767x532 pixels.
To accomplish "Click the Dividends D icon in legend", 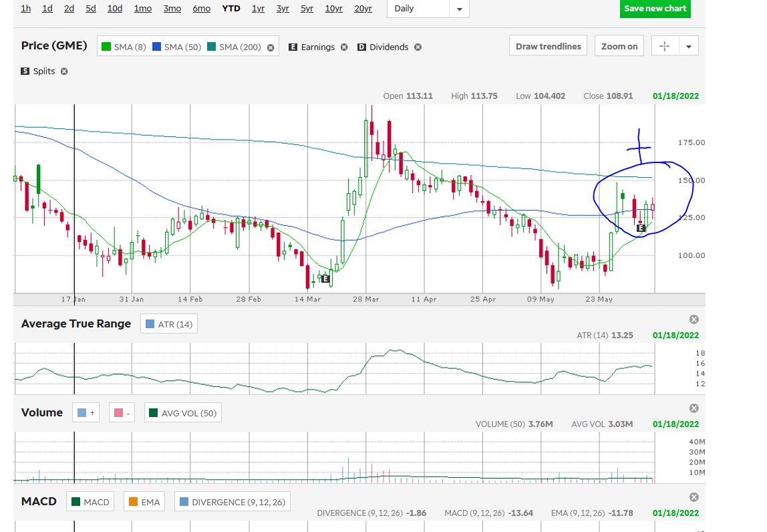I will tap(361, 47).
